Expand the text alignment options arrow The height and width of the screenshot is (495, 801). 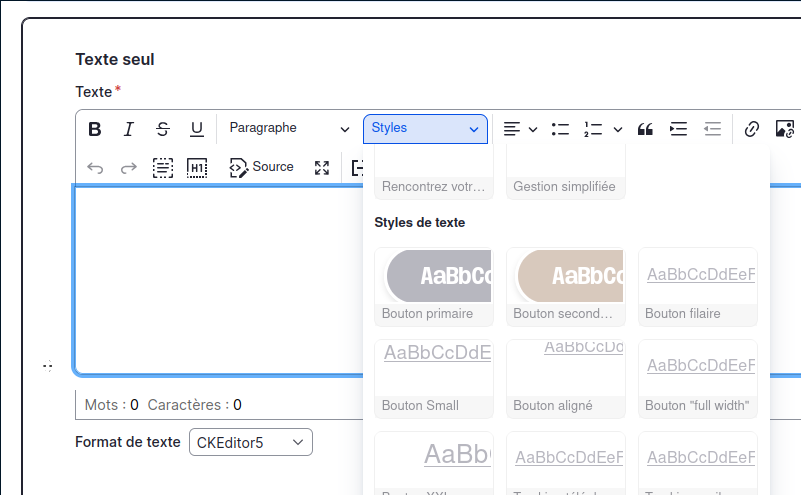point(533,130)
